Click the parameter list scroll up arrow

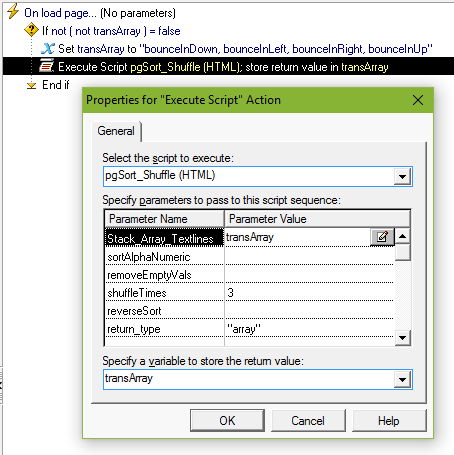402,236
